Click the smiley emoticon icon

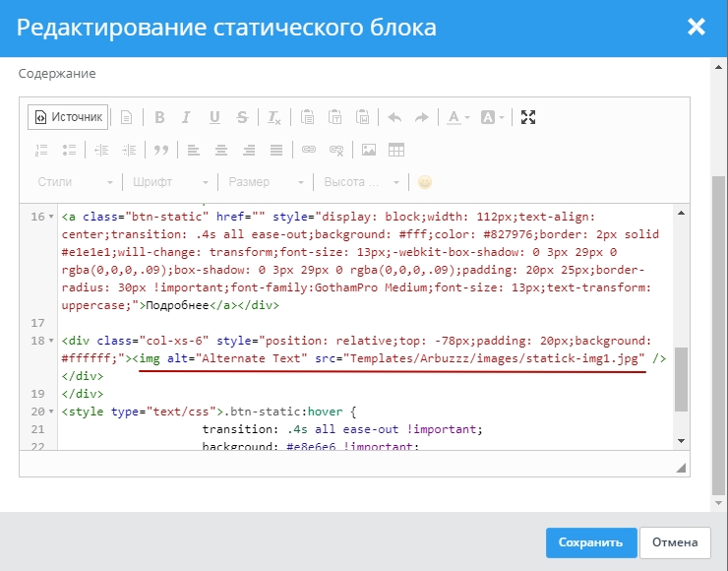(425, 182)
